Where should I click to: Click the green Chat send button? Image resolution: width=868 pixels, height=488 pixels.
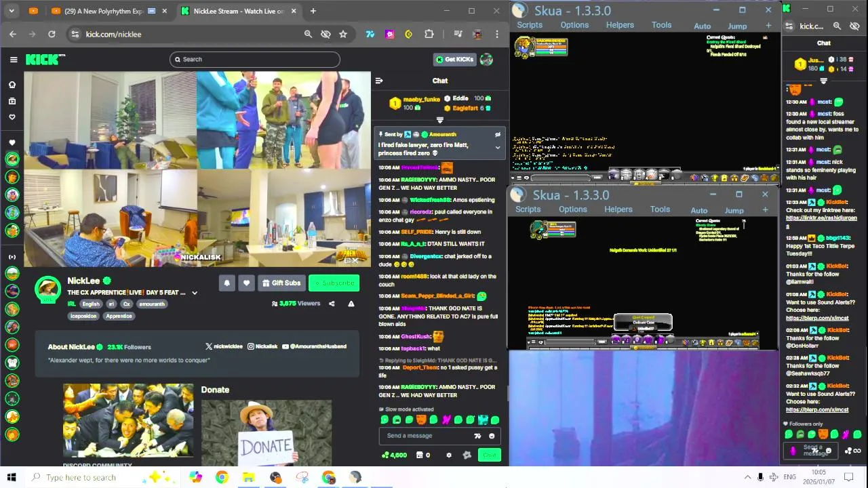[489, 455]
